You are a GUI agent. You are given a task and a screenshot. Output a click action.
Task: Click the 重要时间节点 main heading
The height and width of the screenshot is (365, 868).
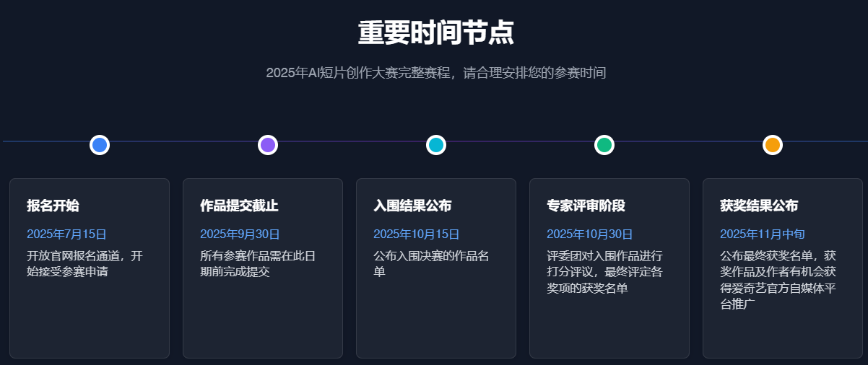pos(436,33)
